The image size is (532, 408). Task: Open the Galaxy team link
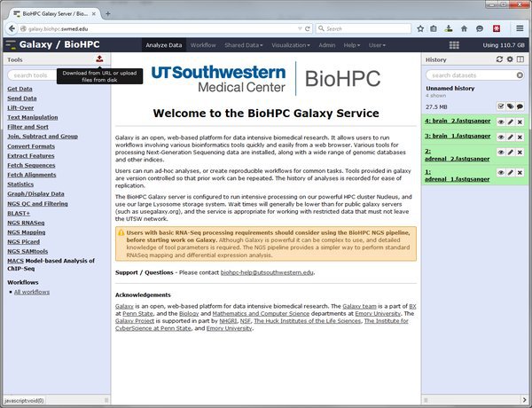point(359,306)
